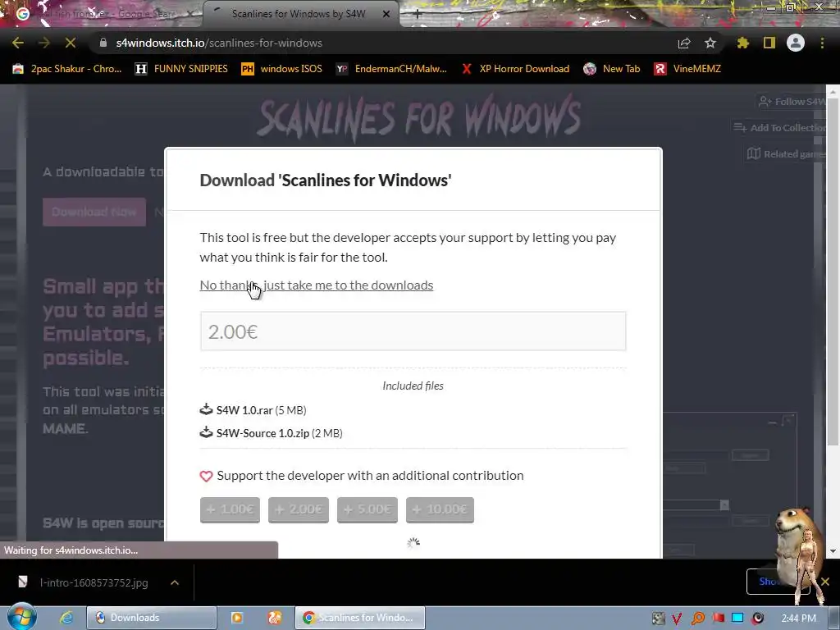
Task: Open the Chrome three-dot menu
Action: point(822,43)
